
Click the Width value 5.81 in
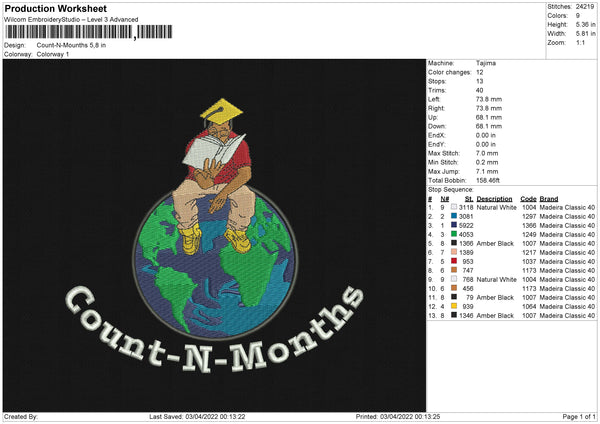pos(585,34)
